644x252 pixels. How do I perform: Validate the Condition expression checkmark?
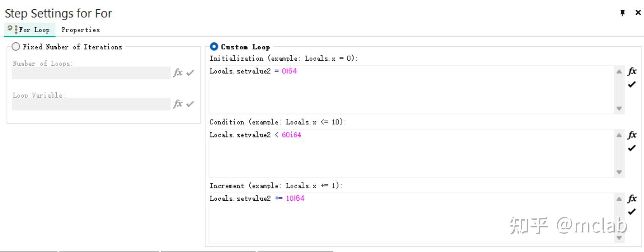[632, 148]
